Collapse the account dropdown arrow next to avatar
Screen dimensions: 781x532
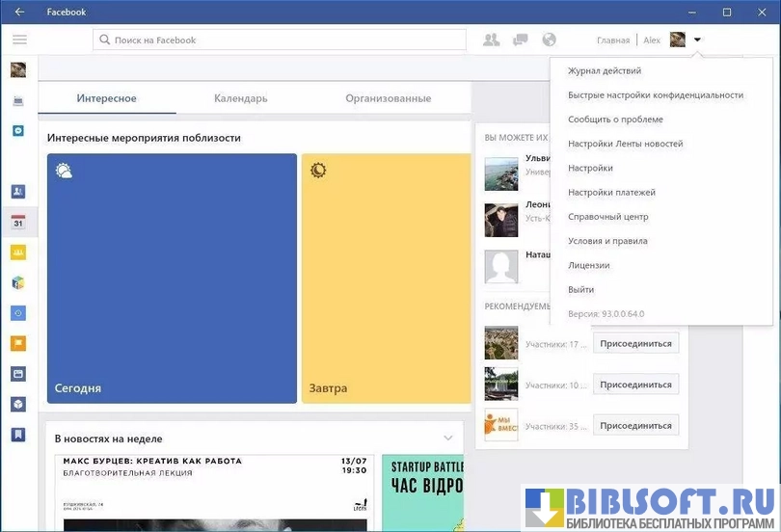[x=697, y=40]
